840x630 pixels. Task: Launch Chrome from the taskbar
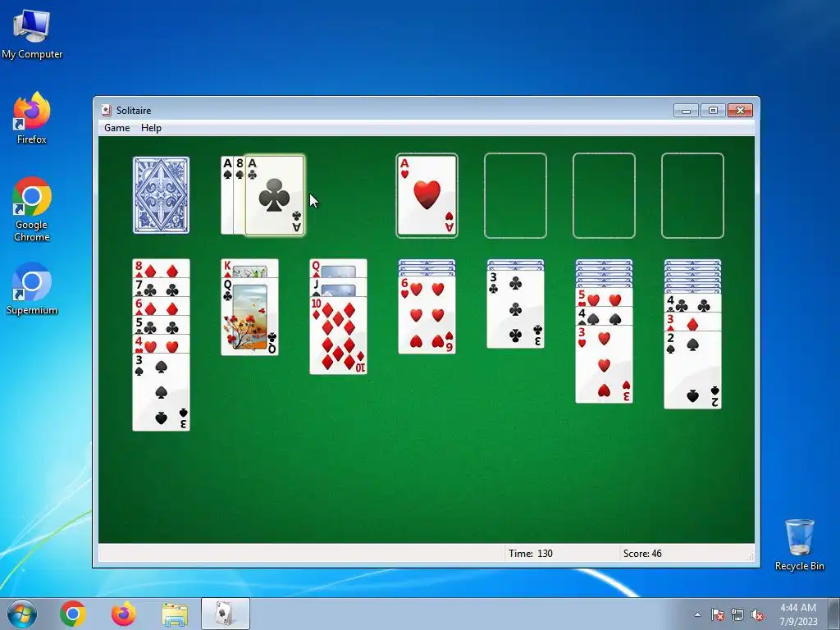(x=73, y=614)
